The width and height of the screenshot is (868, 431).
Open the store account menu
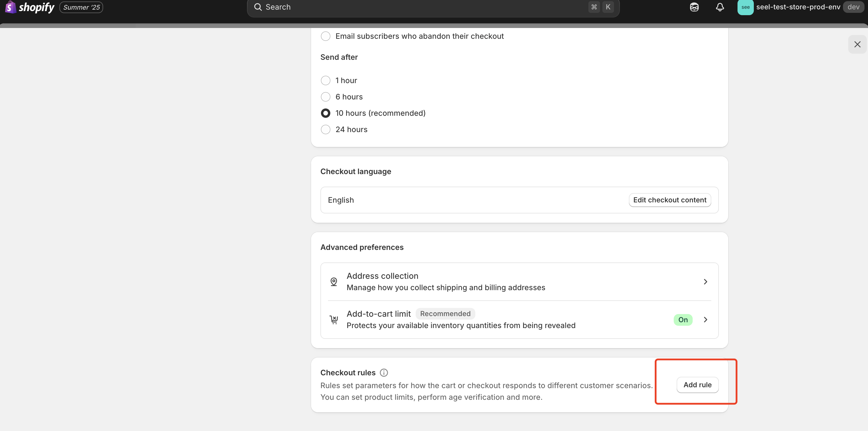(x=798, y=7)
